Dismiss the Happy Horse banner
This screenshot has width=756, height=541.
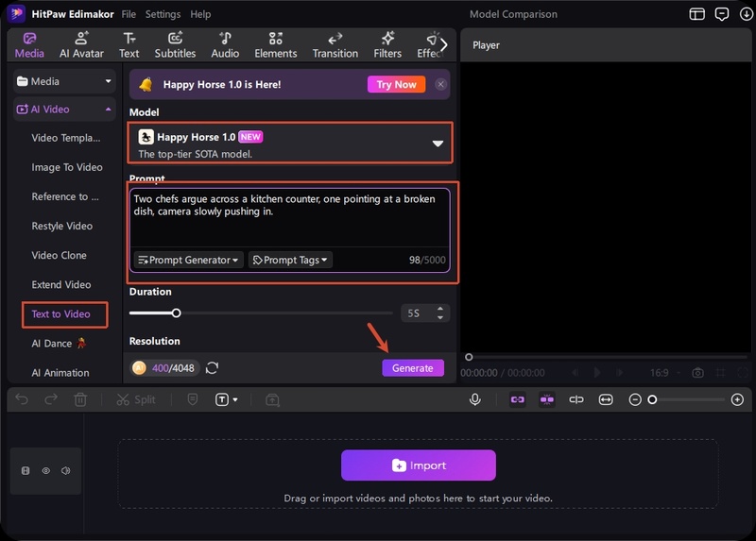440,84
